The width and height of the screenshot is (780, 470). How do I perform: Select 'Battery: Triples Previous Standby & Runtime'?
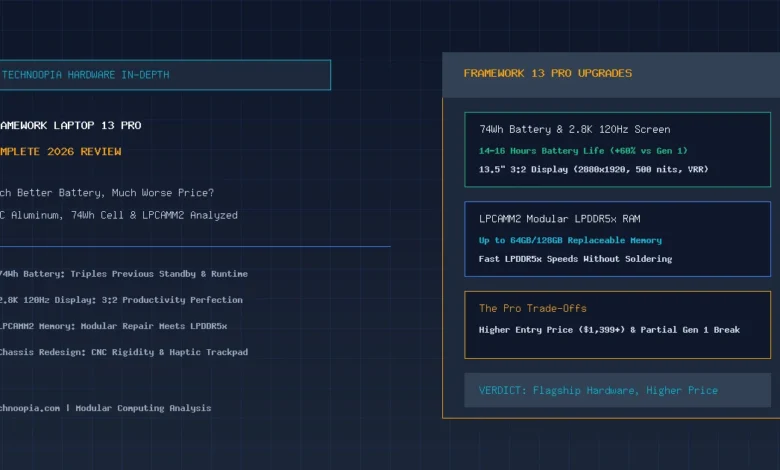click(136, 274)
